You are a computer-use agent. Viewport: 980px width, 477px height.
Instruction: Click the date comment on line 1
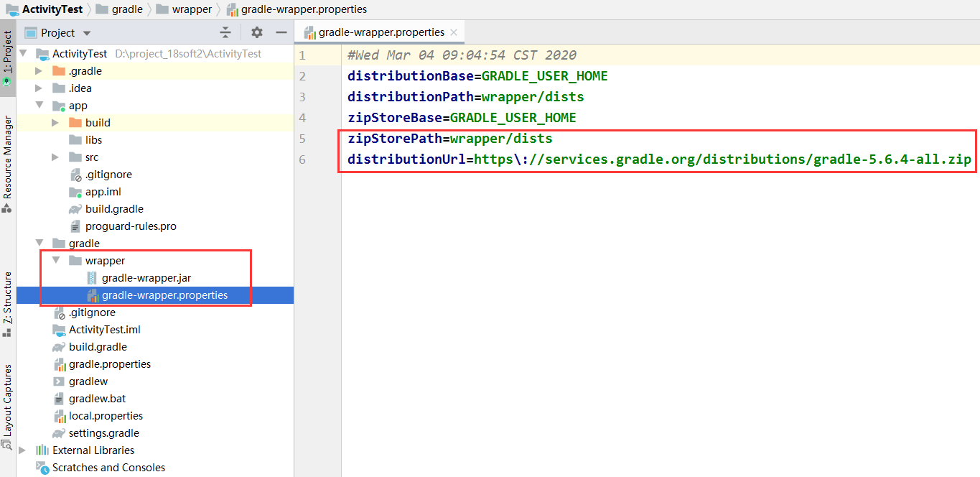click(x=462, y=55)
